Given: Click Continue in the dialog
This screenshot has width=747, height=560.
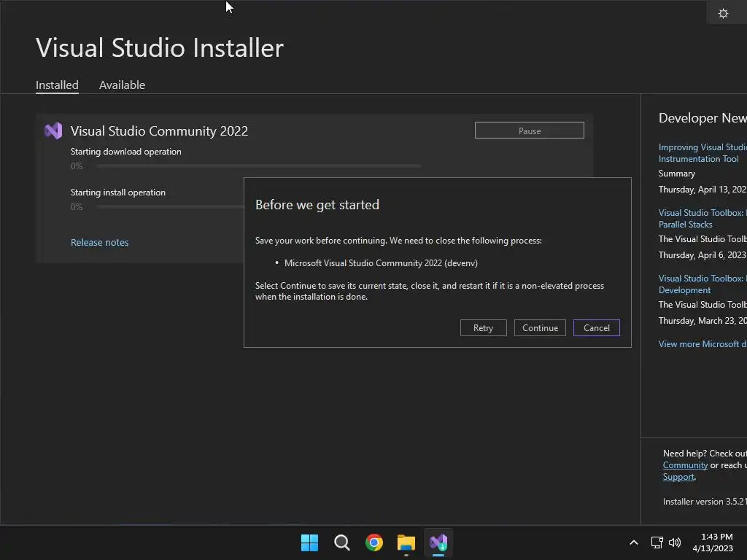Looking at the screenshot, I should point(540,327).
